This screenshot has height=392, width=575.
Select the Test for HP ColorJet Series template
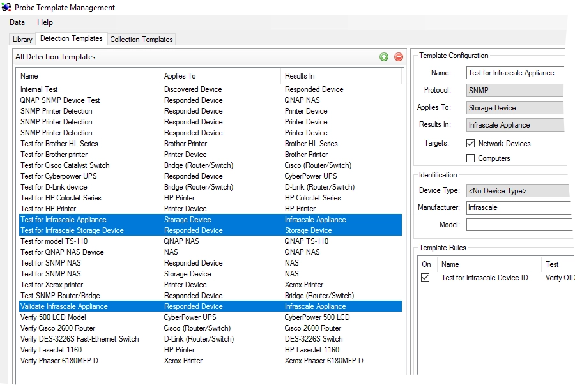point(210,198)
